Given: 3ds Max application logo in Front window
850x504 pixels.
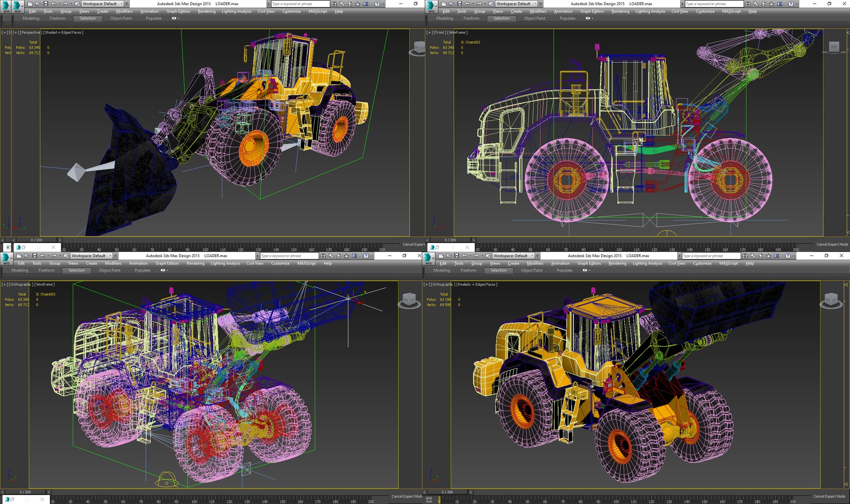Looking at the screenshot, I should pyautogui.click(x=431, y=6).
